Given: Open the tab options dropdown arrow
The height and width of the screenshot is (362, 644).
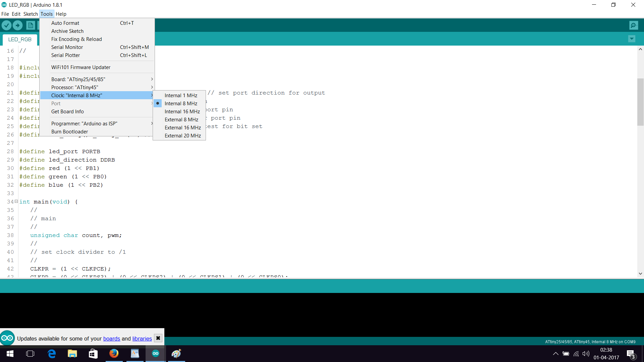Looking at the screenshot, I should [632, 39].
